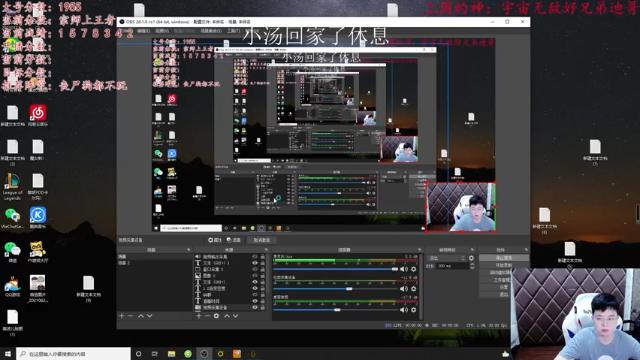Screen dimensions: 640x360
Task: Click 麦克风/Aux volume slider handle
Action: point(395,269)
